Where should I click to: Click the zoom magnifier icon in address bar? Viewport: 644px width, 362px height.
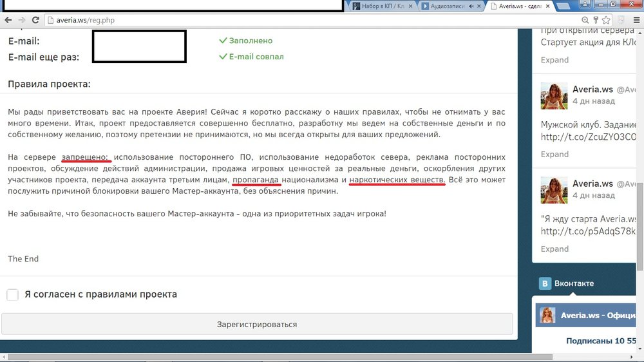[585, 20]
